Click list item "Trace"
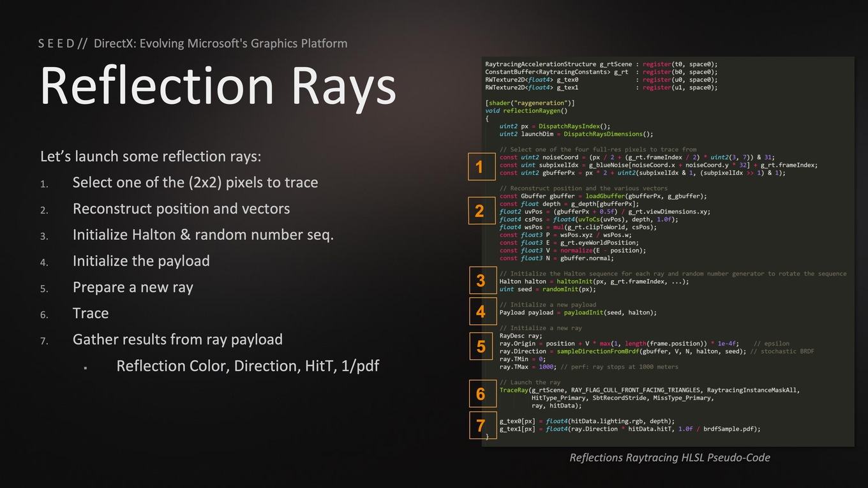This screenshot has height=488, width=868. coord(91,313)
